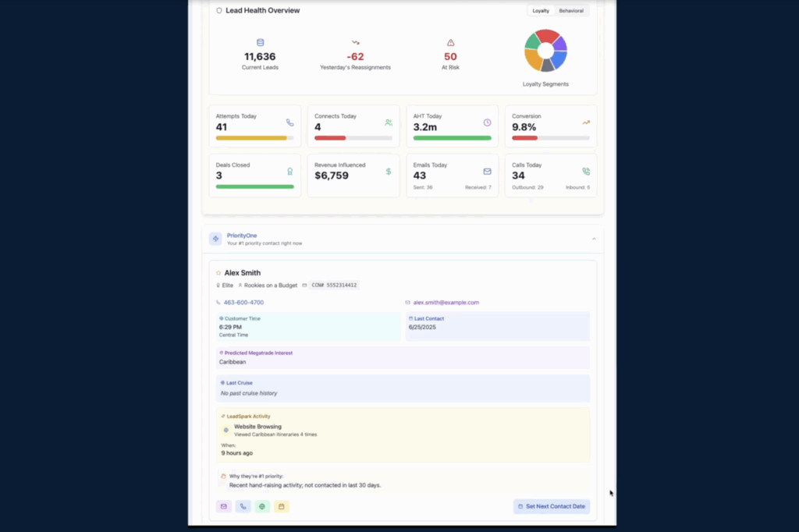Click the red slice of the Loyalty Segments chart
The image size is (799, 532).
548,36
